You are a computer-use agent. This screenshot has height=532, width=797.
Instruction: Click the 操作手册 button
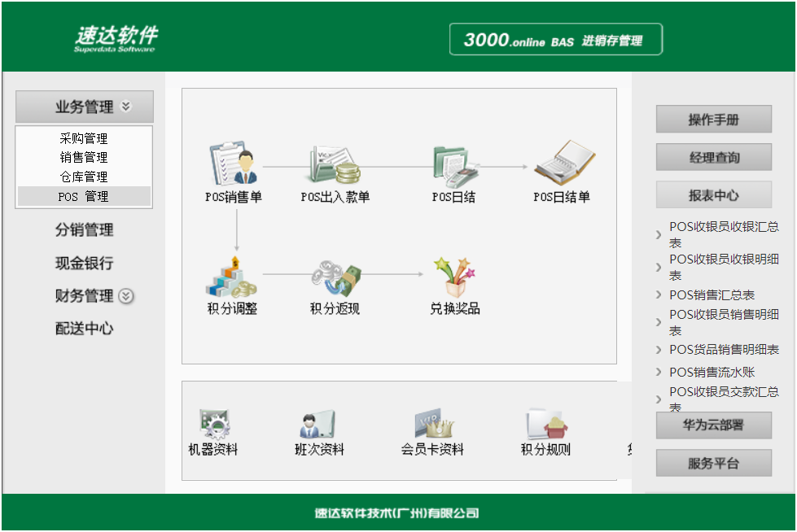point(714,120)
